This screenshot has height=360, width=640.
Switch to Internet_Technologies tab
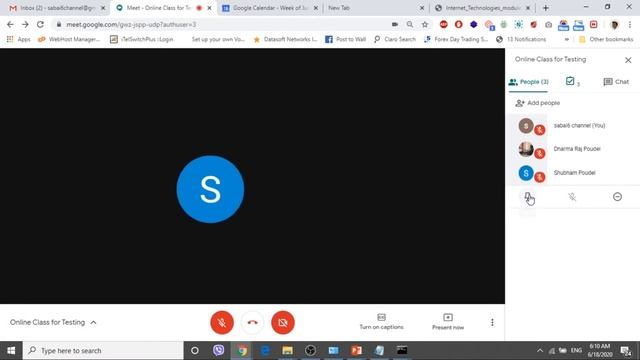click(482, 8)
